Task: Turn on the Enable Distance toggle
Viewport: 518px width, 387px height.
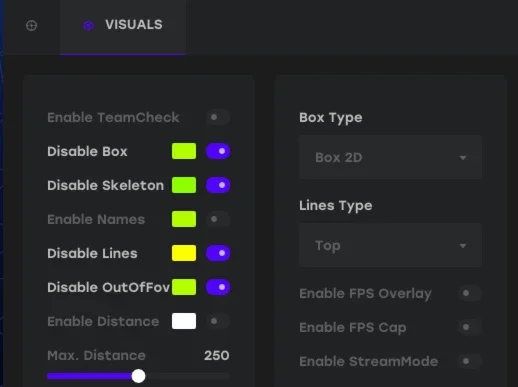Action: click(x=218, y=321)
